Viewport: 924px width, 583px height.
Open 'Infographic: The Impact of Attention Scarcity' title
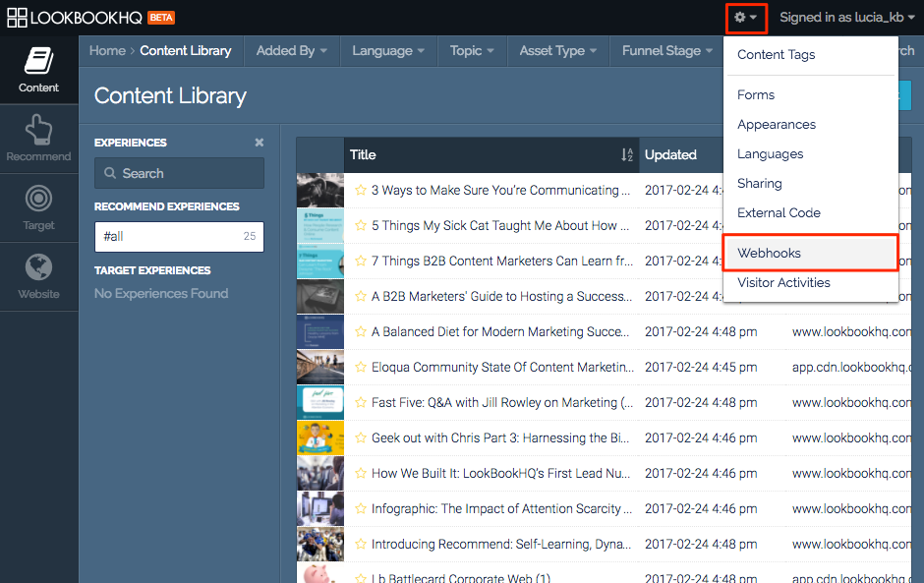[501, 508]
